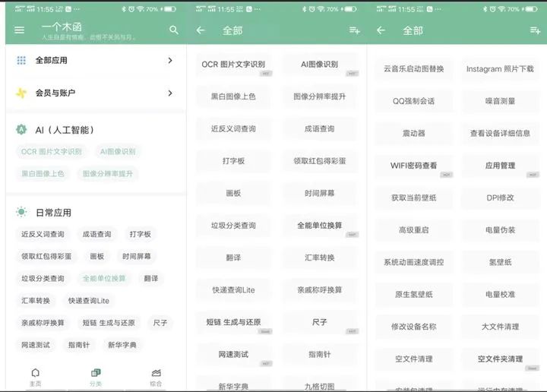Screen dimensions: 547x392
Task: Open 大文件清理 tile
Action: pos(500,327)
